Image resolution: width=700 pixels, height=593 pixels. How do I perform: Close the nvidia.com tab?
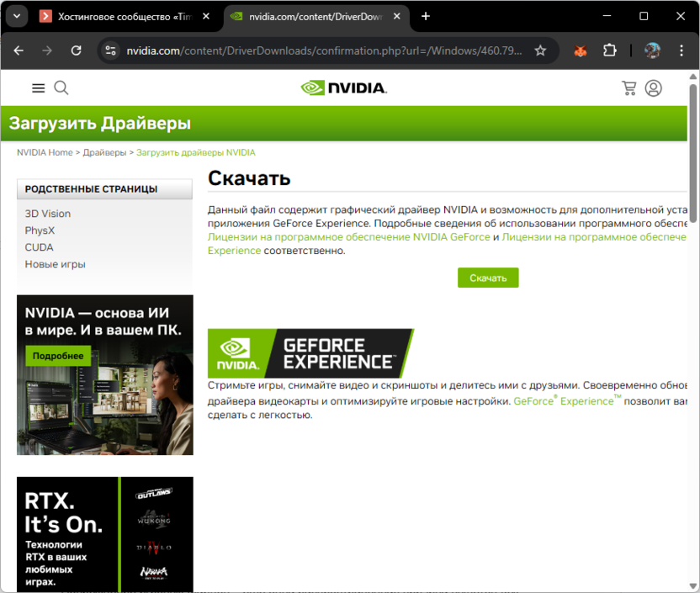396,17
